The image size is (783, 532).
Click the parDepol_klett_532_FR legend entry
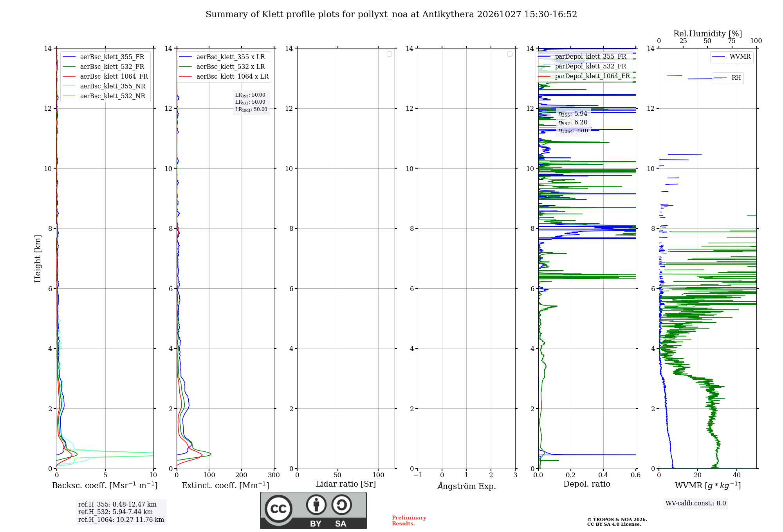[x=582, y=66]
